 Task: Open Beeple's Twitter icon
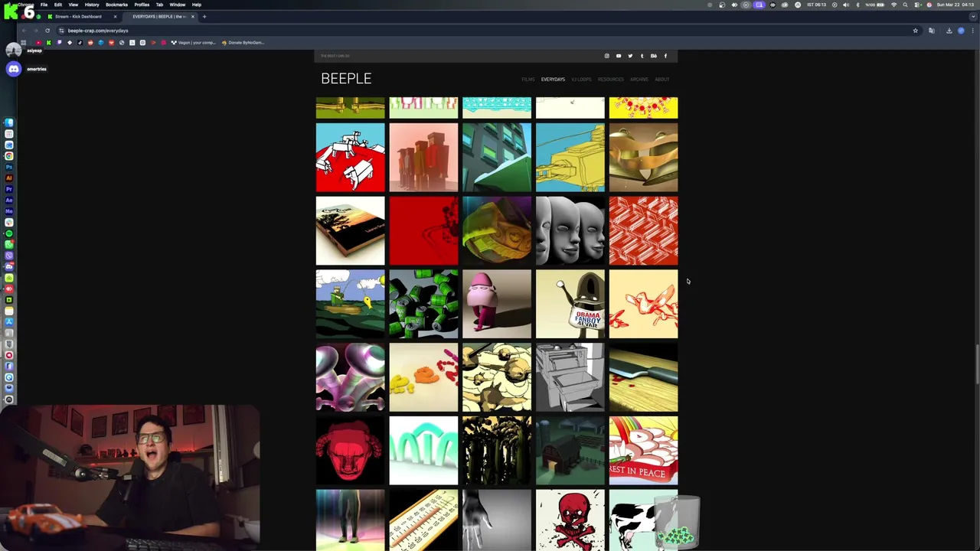pyautogui.click(x=630, y=56)
